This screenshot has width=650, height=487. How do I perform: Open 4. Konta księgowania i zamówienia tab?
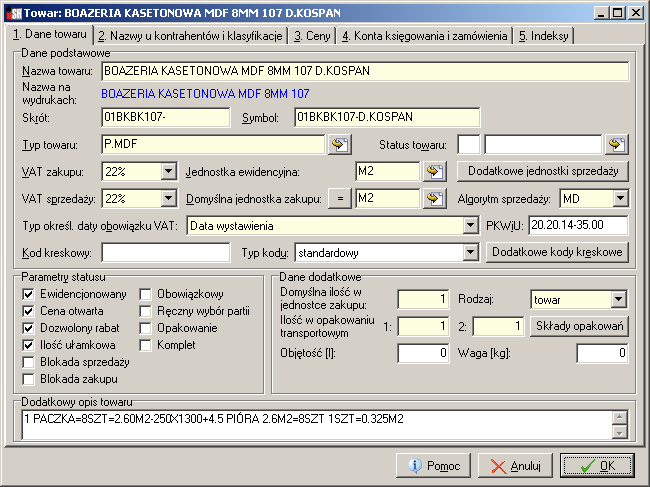pyautogui.click(x=425, y=36)
